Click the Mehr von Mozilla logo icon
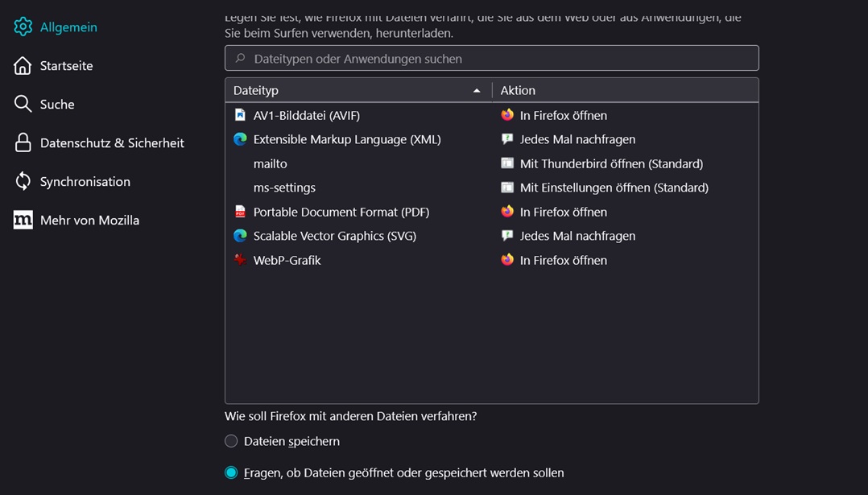 (x=23, y=220)
